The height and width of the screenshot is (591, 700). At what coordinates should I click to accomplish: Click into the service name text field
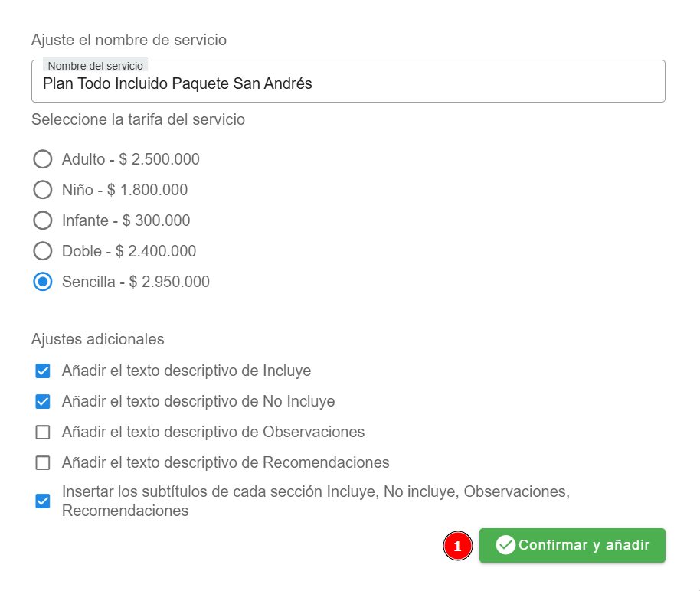348,84
